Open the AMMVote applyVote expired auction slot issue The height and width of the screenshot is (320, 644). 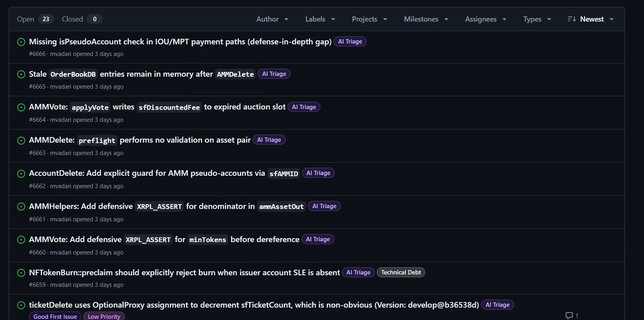coord(157,107)
